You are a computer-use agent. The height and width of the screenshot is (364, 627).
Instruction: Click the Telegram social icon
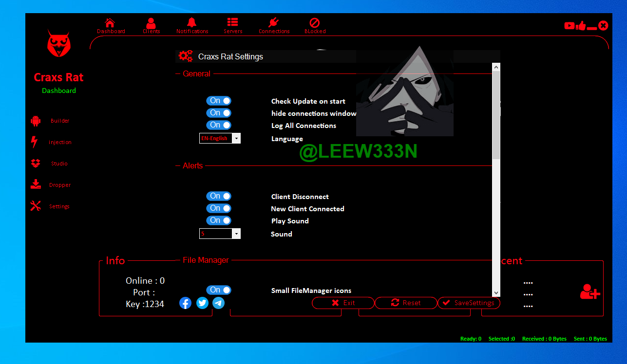(x=219, y=303)
